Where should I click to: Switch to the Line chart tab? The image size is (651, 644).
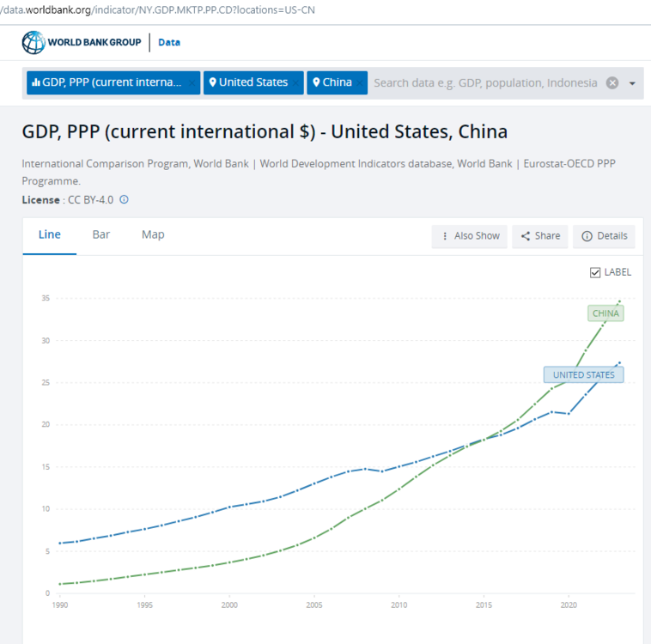pyautogui.click(x=50, y=235)
